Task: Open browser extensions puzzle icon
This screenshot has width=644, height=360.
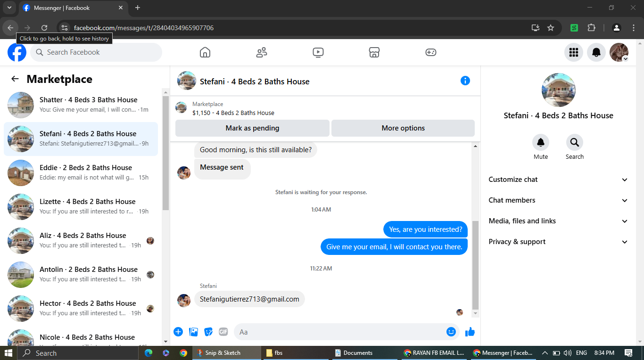Action: click(592, 28)
